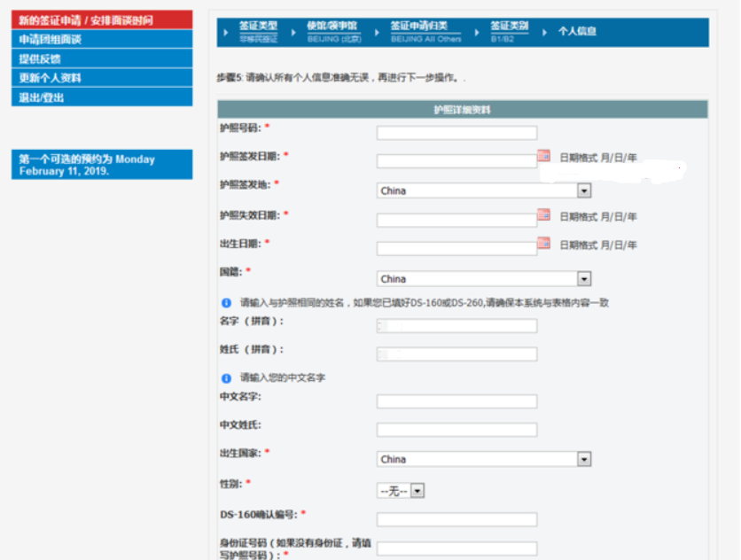Viewport: 741px width, 560px height.
Task: Focus the 护照签发日期 date field
Action: pos(457,161)
